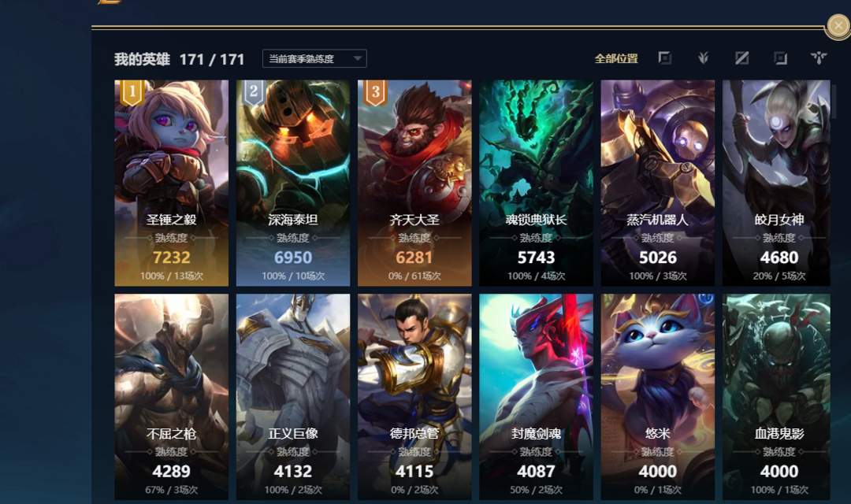This screenshot has width=851, height=504.
Task: Open the 德邦总管 champion card
Action: 414,397
